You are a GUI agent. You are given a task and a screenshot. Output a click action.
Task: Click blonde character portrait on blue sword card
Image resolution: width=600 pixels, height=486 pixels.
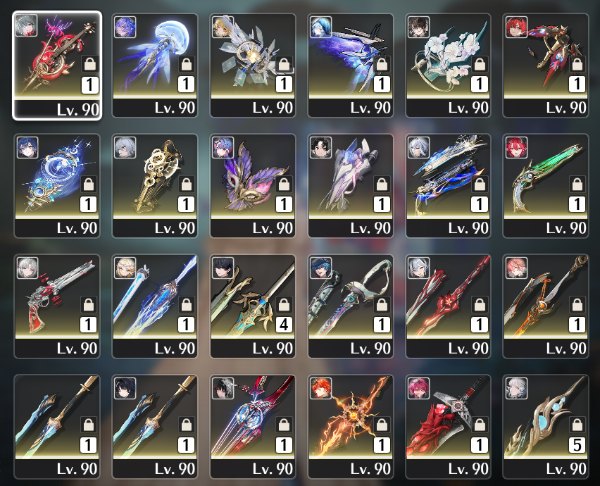(x=125, y=267)
